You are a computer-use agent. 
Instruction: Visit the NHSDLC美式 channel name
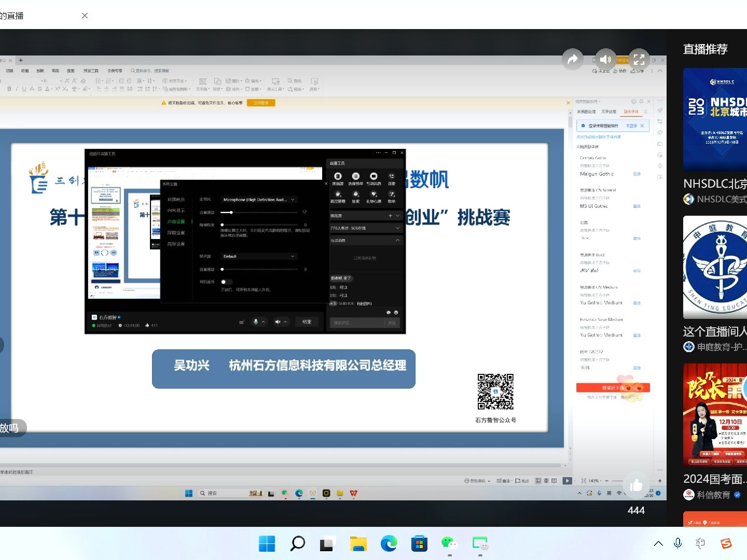coord(722,199)
